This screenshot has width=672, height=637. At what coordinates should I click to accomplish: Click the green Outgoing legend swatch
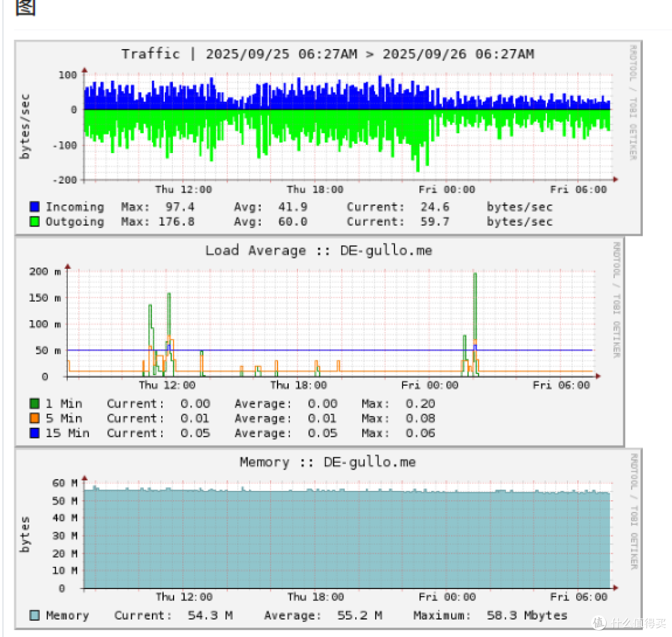(x=35, y=221)
